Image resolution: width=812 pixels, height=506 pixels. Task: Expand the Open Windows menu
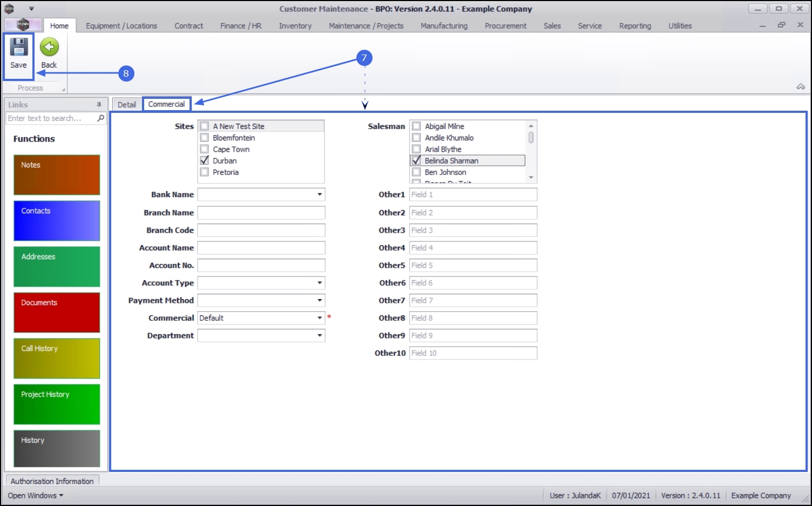(36, 496)
